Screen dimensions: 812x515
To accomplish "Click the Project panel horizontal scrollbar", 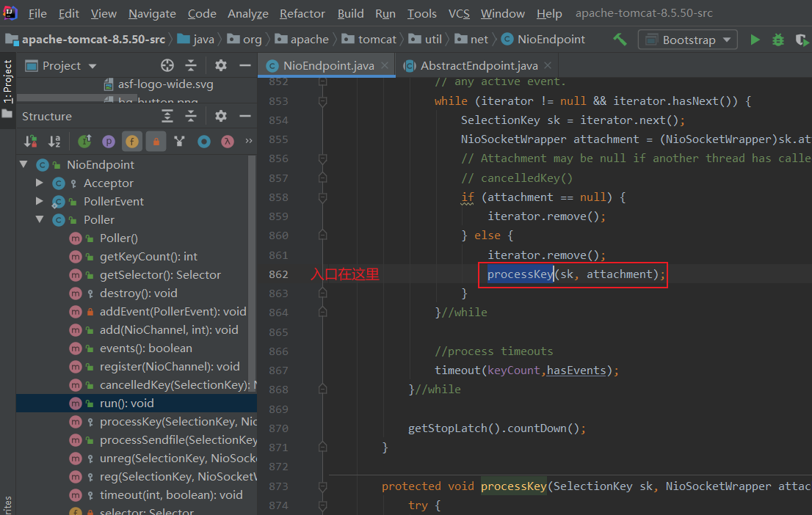I will [76, 98].
